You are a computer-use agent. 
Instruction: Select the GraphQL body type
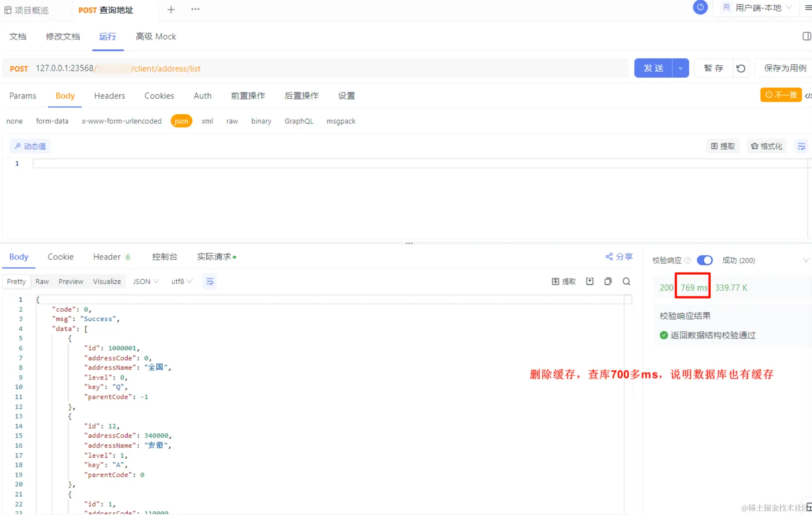tap(299, 121)
